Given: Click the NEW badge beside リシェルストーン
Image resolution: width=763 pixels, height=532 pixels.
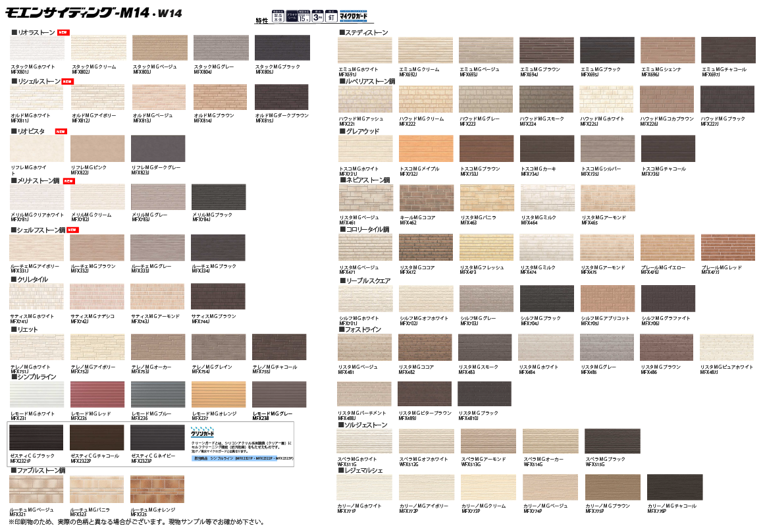Looking at the screenshot, I should tap(67, 81).
